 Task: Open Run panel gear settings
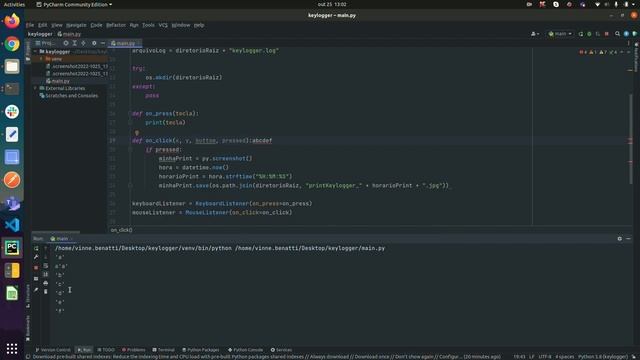[620, 239]
